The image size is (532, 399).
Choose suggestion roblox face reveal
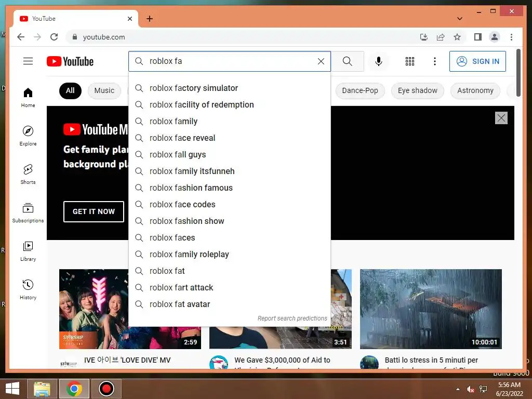[229, 138]
